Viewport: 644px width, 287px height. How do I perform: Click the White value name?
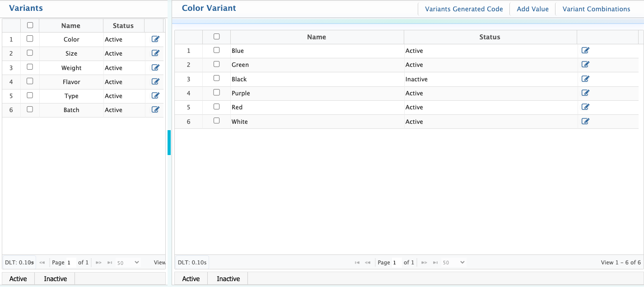click(239, 122)
